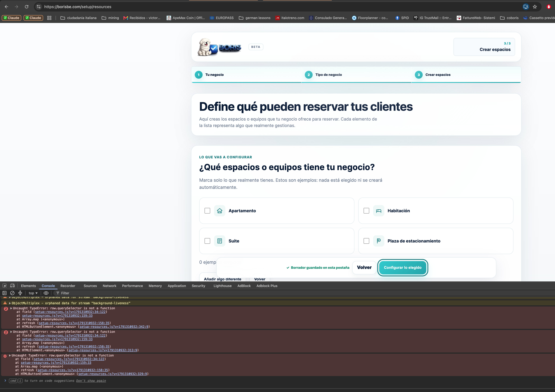Viewport: 555px width, 392px height.
Task: Bookmark this page with the star icon
Action: (x=535, y=7)
